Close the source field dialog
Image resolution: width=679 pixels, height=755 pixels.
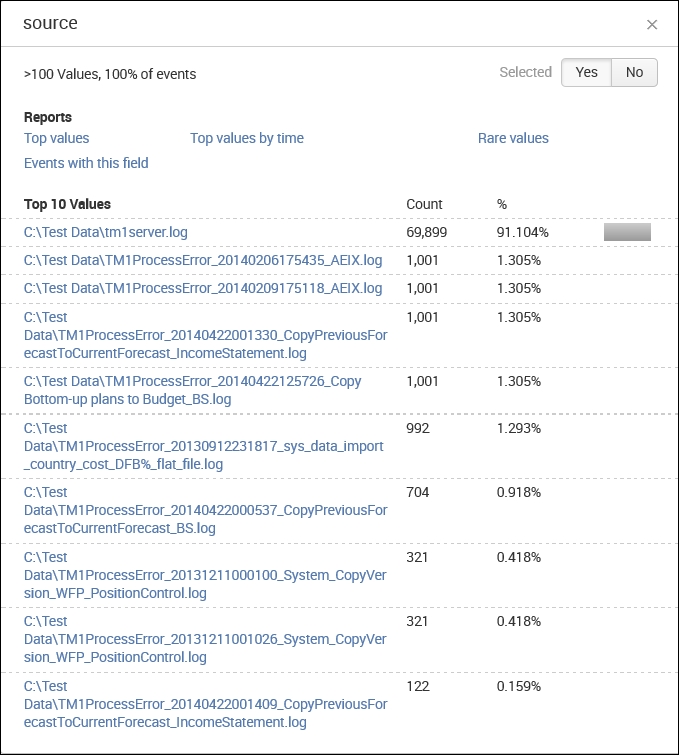(652, 24)
